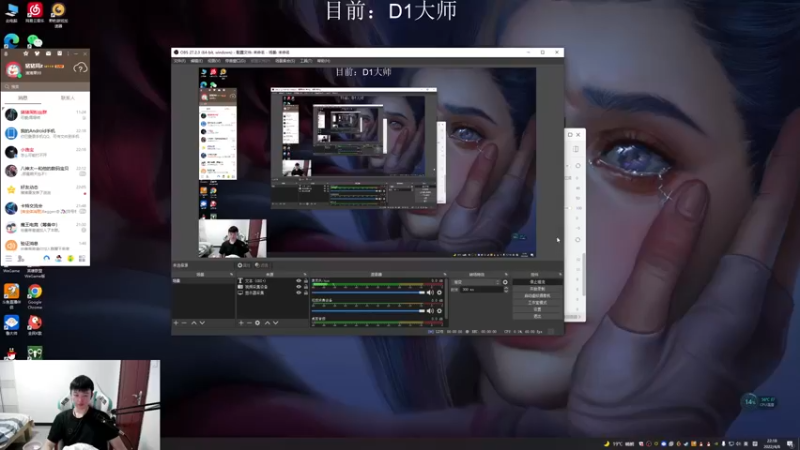Open 我的Android手机 chat in QQ
The height and width of the screenshot is (450, 800).
tap(45, 133)
